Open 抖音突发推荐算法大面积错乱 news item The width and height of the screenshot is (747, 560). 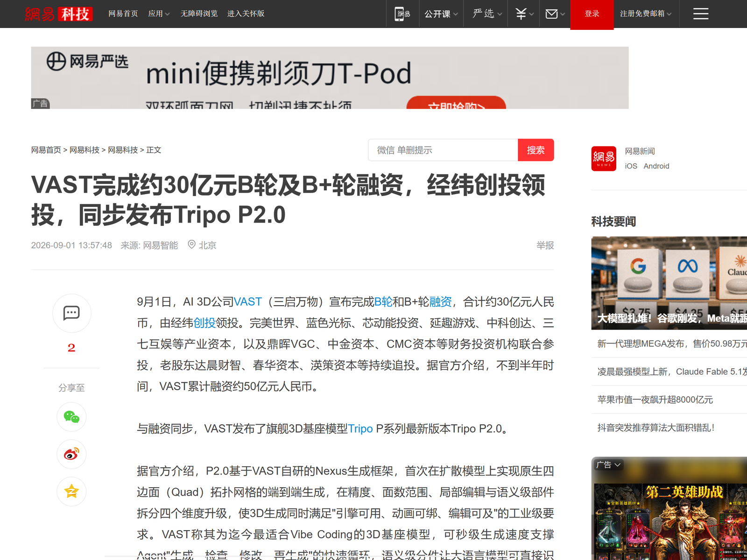coord(656,428)
